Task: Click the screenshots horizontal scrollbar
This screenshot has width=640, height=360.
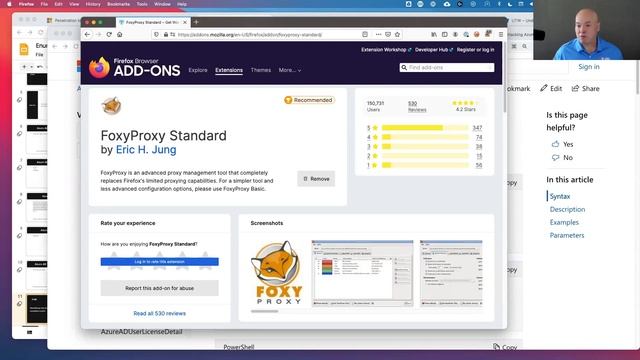Action: pos(264,311)
